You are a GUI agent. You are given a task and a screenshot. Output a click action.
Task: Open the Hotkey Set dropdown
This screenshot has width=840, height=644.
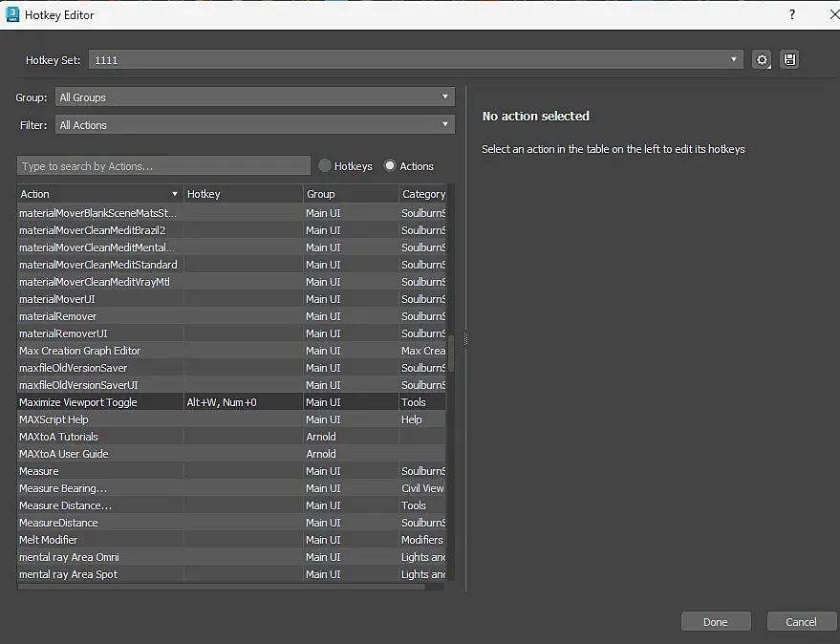point(416,59)
